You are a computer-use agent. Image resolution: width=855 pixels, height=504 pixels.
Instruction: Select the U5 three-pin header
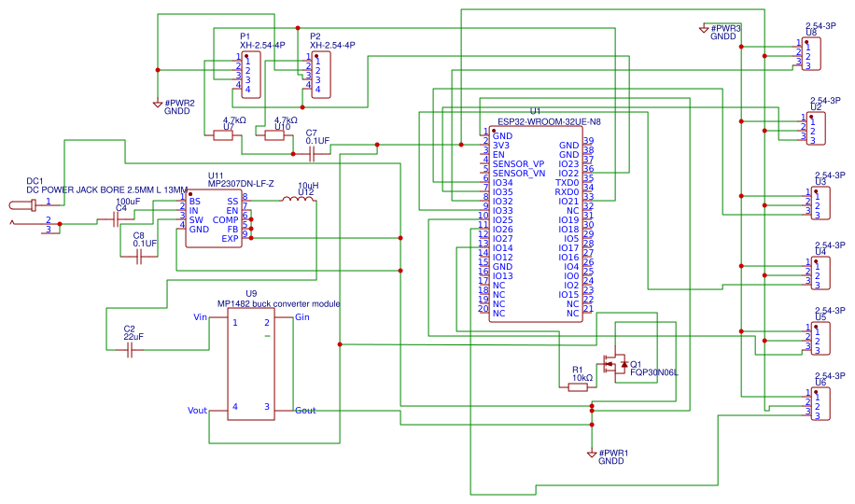(x=820, y=338)
